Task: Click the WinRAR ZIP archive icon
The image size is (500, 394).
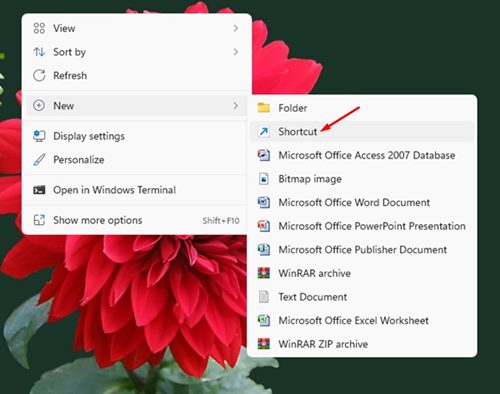Action: click(264, 344)
